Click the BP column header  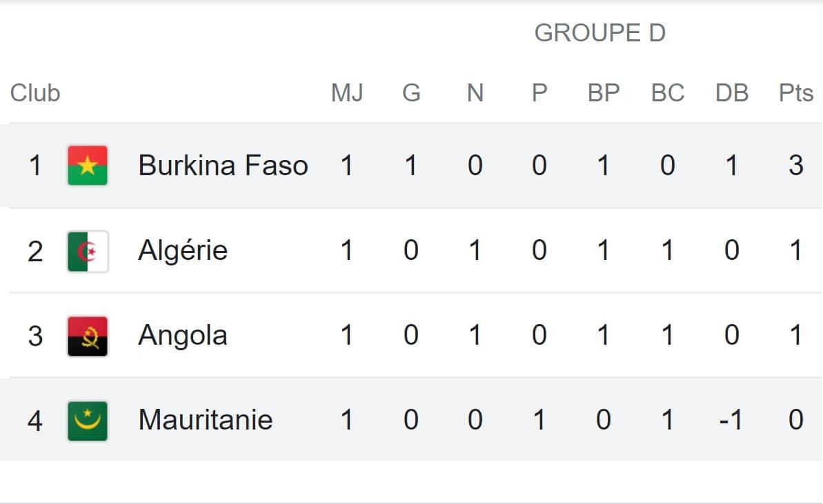[x=604, y=93]
